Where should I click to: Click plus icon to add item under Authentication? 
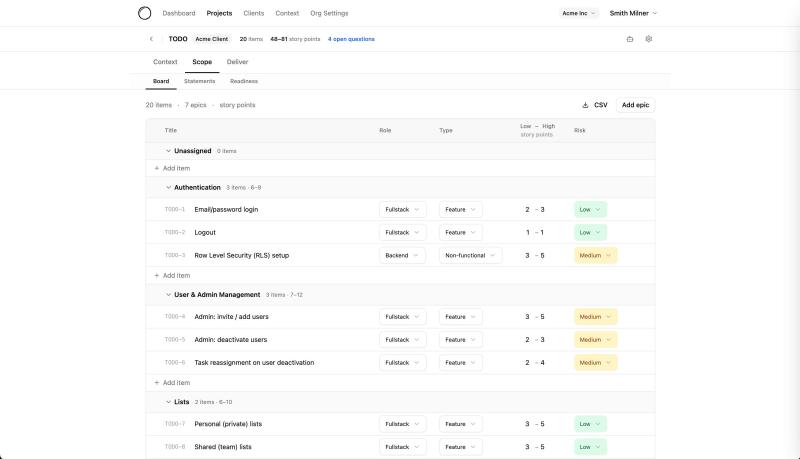[156, 275]
